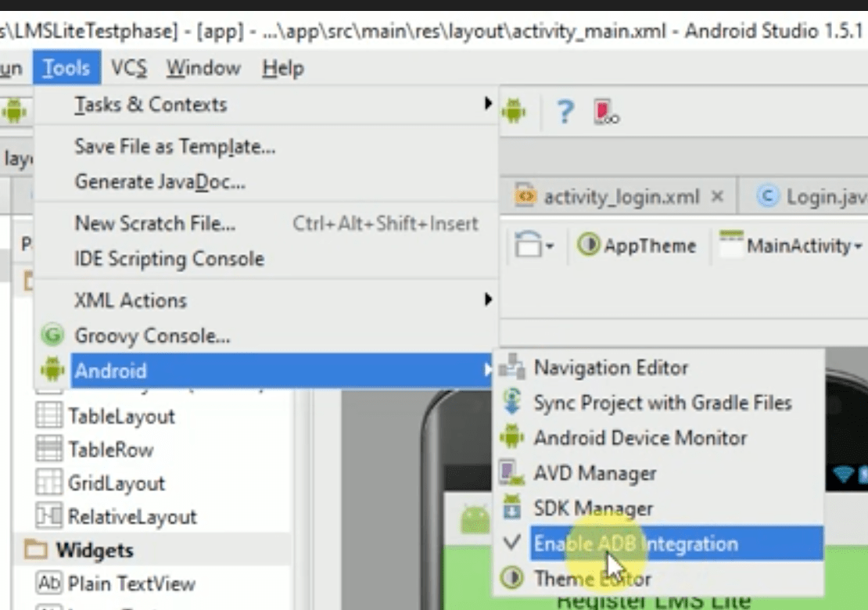Open the Help menu

(283, 68)
